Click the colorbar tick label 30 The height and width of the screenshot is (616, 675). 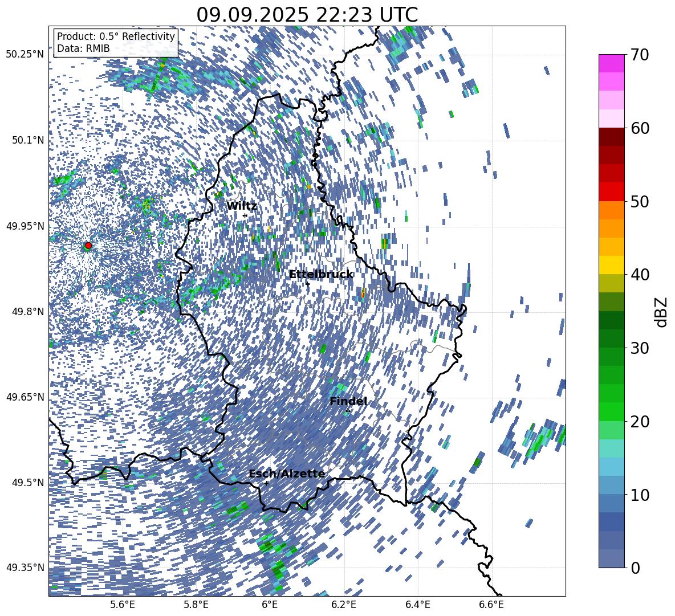point(640,348)
